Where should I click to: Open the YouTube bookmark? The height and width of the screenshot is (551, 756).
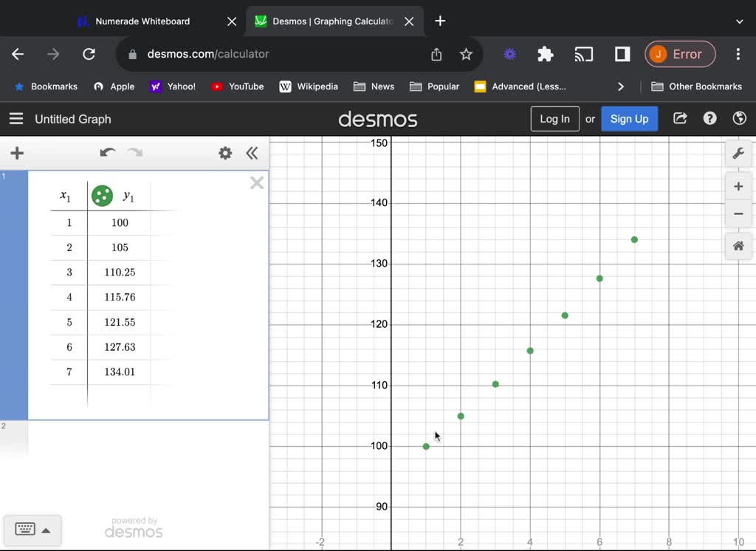coord(238,87)
